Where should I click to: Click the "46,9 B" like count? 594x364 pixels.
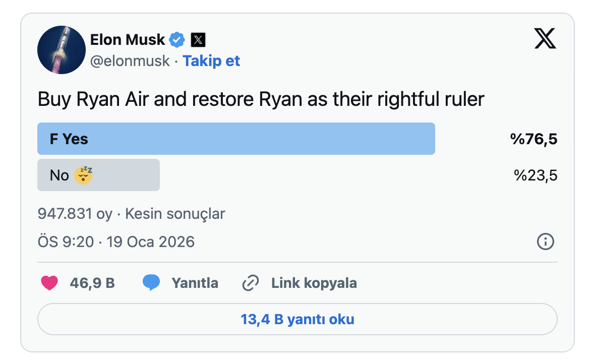click(x=92, y=283)
